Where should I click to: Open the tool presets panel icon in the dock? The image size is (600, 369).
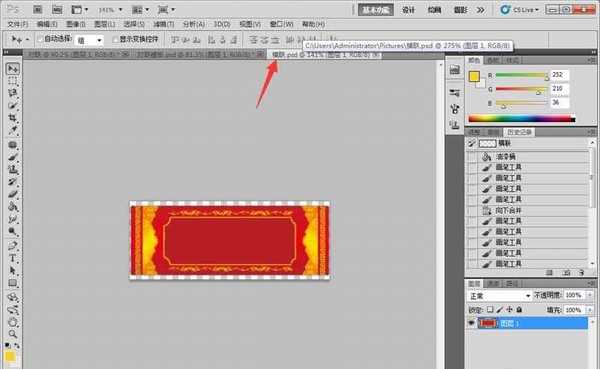[455, 93]
